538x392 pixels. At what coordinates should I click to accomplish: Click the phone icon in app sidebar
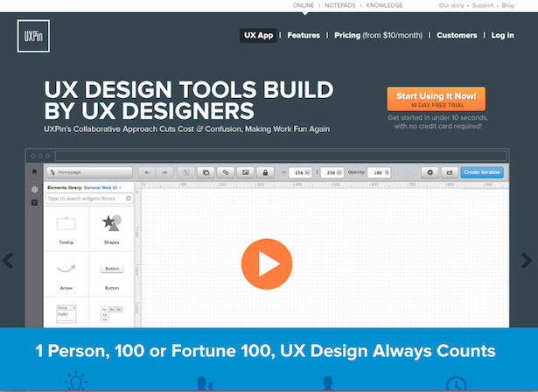coord(34,202)
